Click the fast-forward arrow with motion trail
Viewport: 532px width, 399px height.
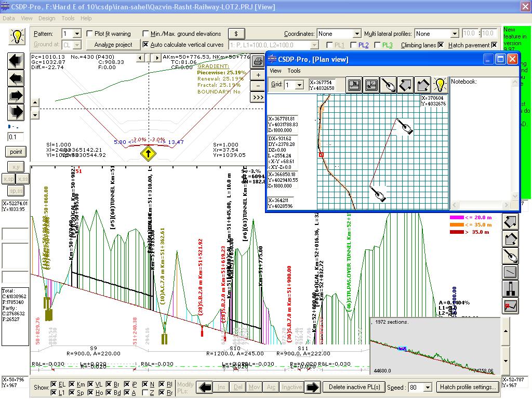[x=16, y=112]
